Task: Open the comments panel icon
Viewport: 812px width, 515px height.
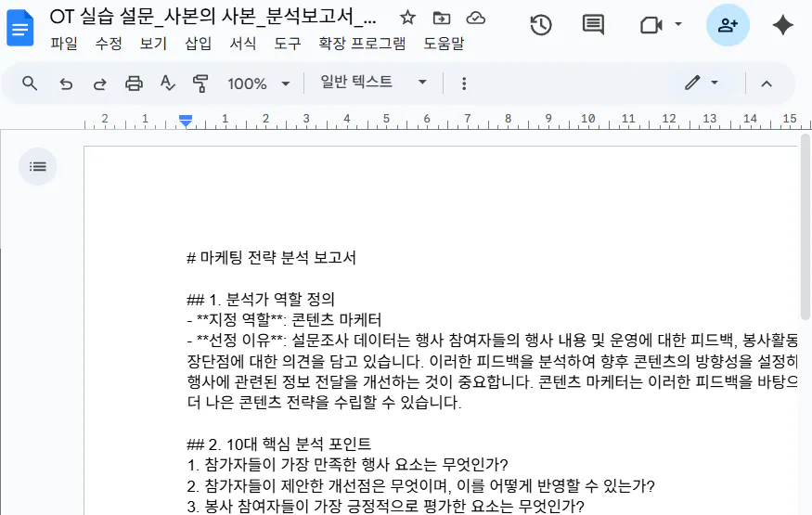Action: pyautogui.click(x=593, y=25)
